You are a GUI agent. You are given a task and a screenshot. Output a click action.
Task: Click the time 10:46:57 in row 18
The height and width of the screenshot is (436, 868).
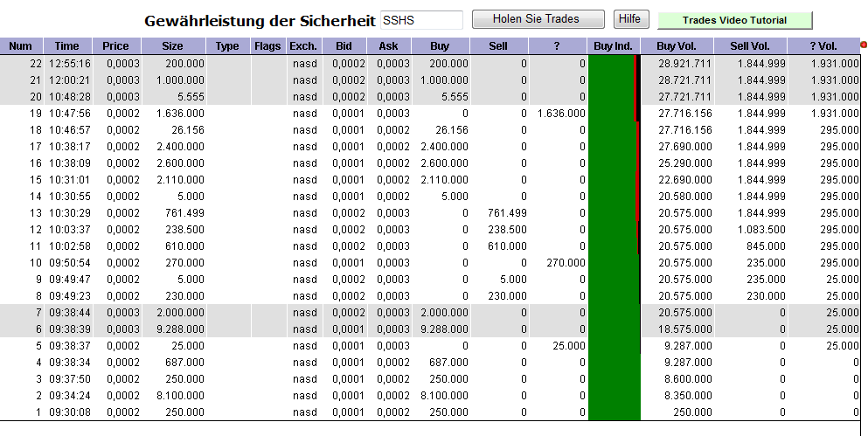tap(70, 130)
